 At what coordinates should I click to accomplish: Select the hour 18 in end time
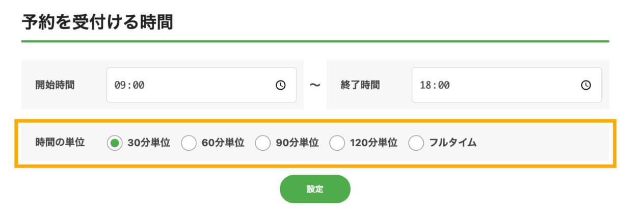pyautogui.click(x=425, y=86)
